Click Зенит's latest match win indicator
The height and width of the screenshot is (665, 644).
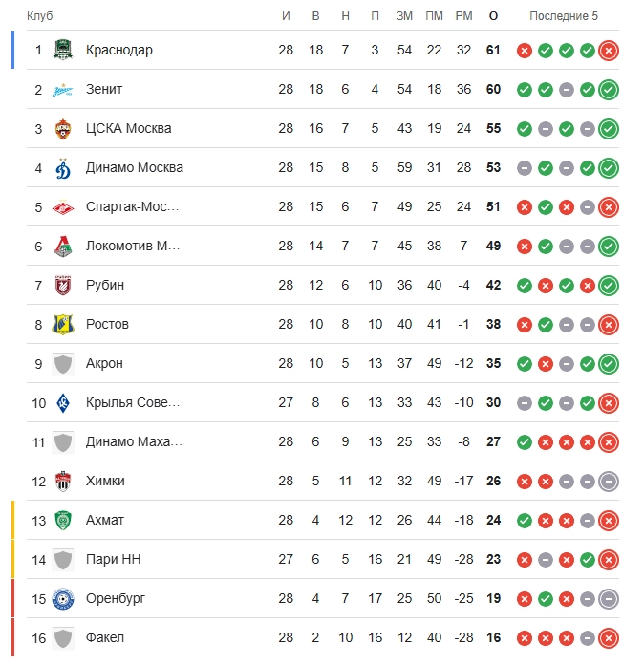609,90
